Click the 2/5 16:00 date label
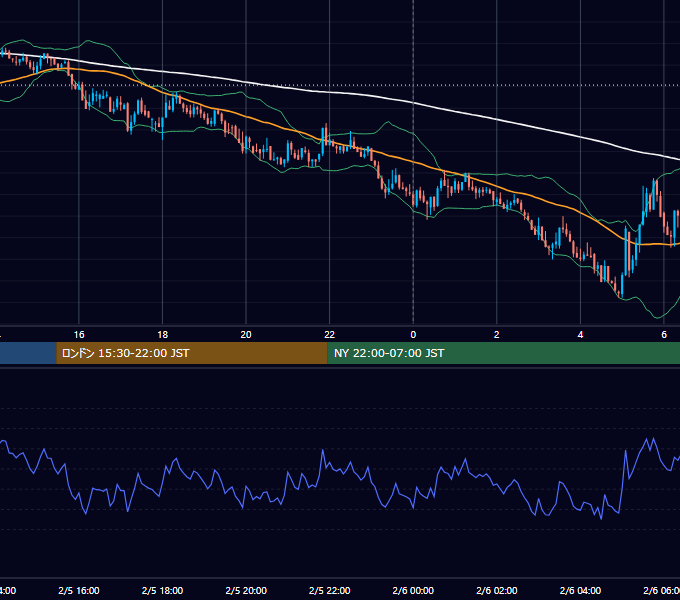The image size is (680, 600). coord(79,591)
